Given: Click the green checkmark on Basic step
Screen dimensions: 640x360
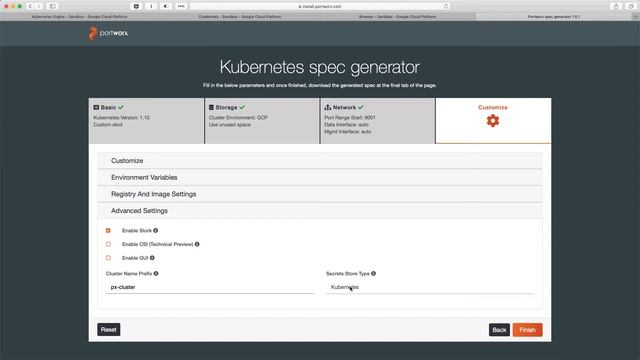Looking at the screenshot, I should (121, 107).
